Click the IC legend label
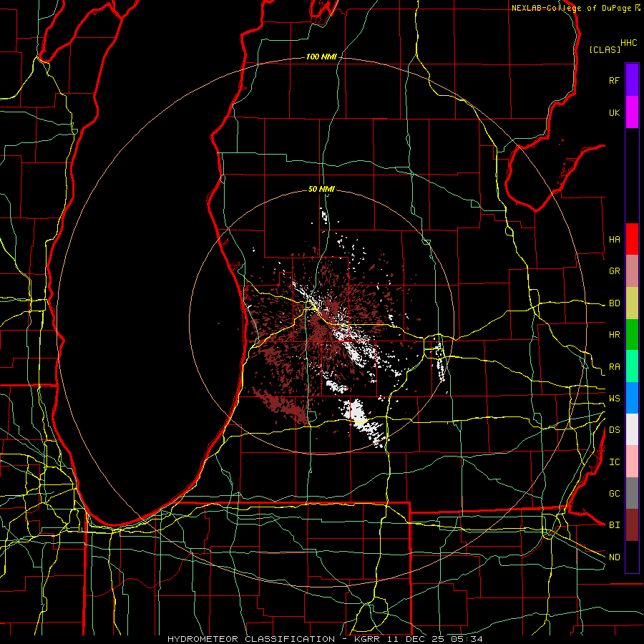The height and width of the screenshot is (644, 644). (614, 462)
